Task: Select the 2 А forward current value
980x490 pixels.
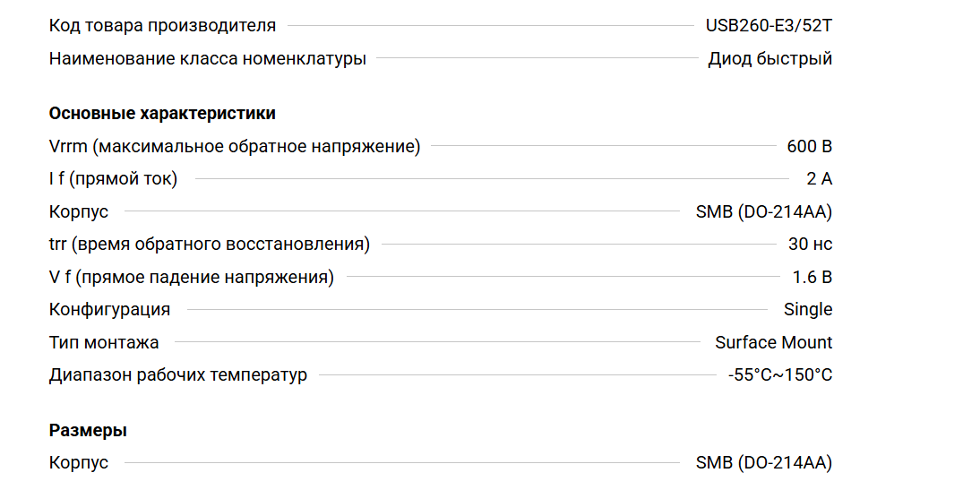Action: coord(819,179)
